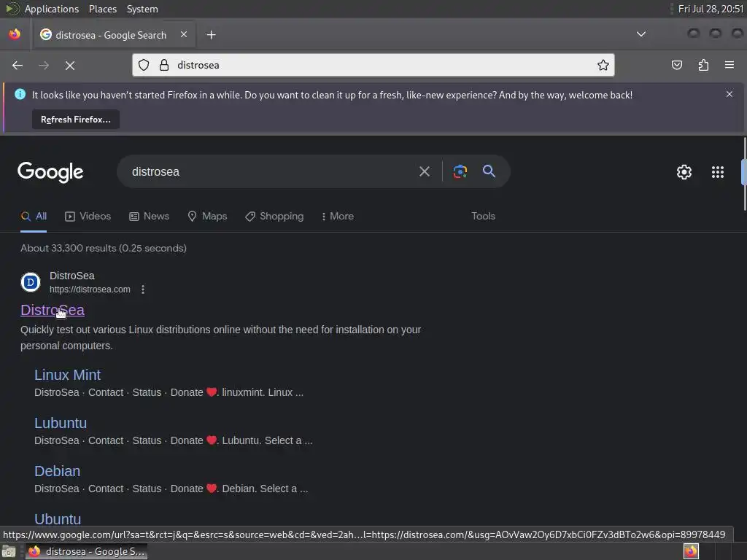
Task: Clear the Google search box text
Action: click(425, 171)
